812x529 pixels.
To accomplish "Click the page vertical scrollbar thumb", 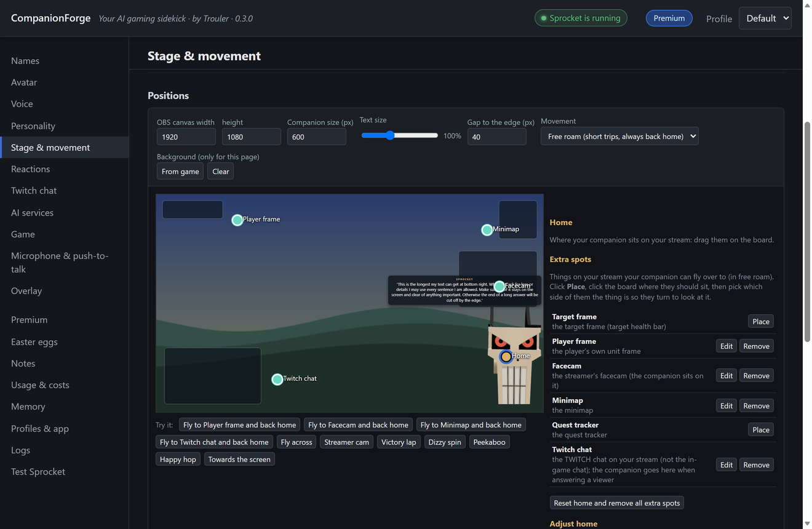I will coord(807,231).
